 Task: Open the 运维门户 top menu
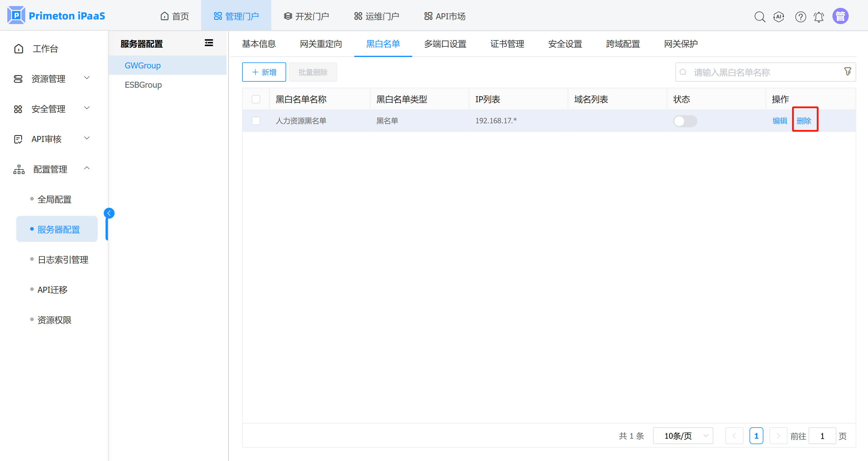pos(377,16)
